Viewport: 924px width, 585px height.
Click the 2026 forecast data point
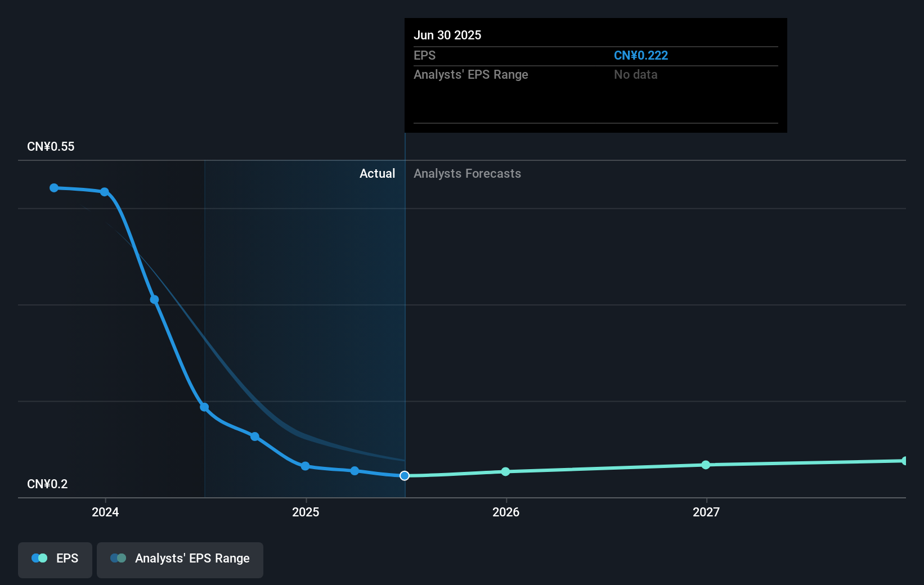tap(505, 471)
